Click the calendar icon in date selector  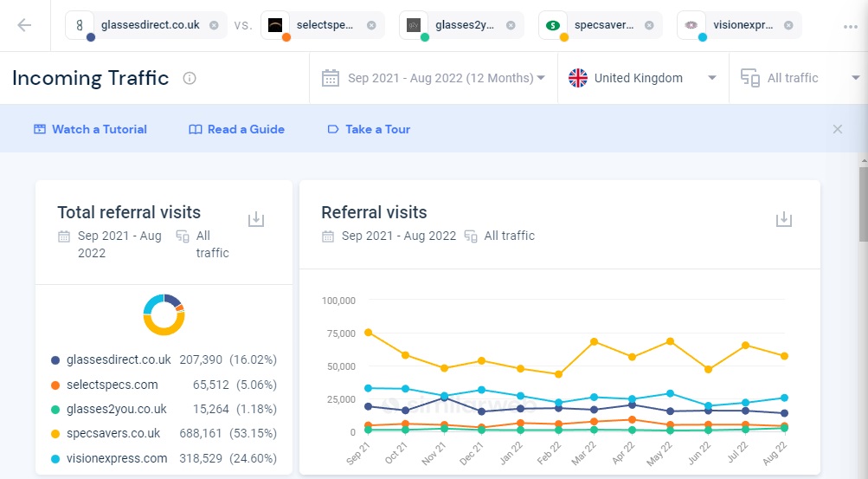pyautogui.click(x=331, y=78)
